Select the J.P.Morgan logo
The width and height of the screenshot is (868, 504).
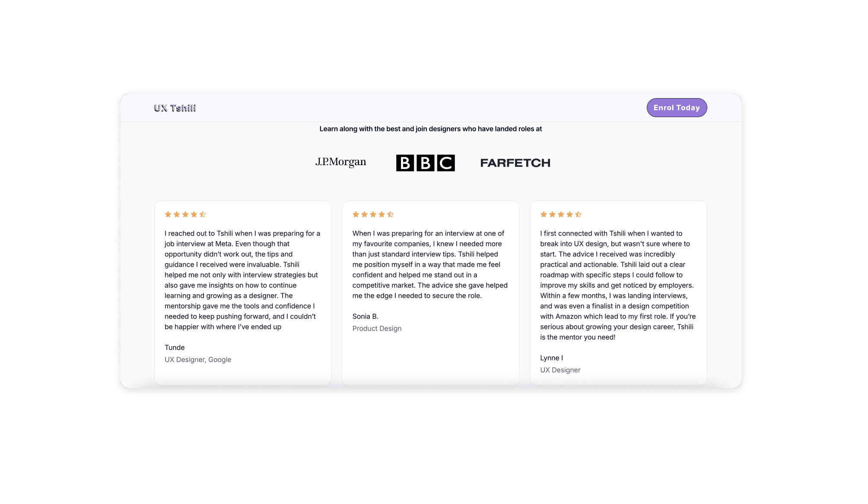[x=341, y=162]
